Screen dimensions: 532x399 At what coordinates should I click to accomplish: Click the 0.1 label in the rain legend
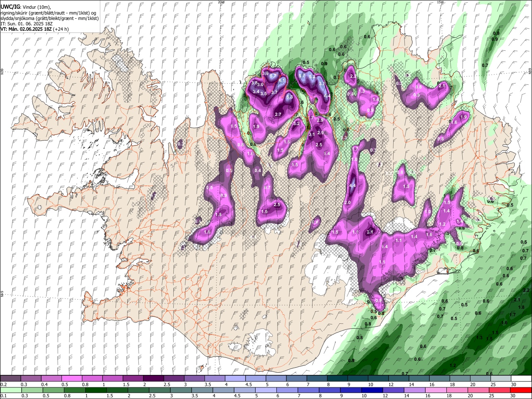(4, 396)
